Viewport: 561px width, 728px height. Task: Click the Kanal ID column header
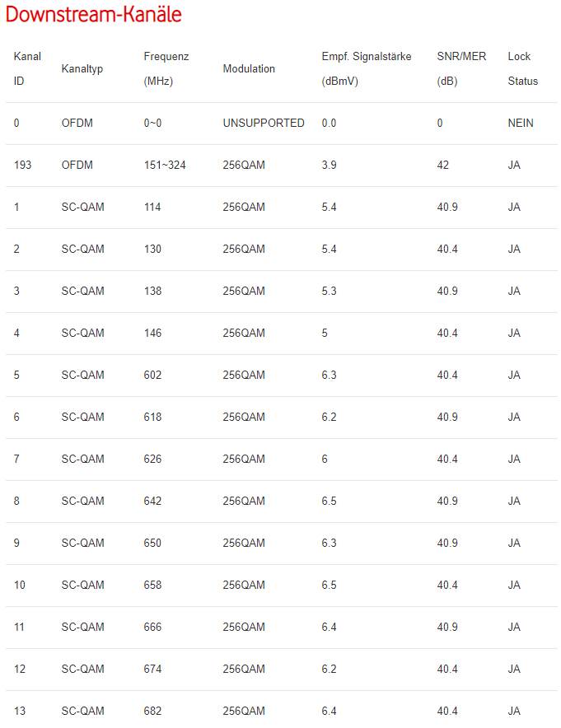pos(27,68)
